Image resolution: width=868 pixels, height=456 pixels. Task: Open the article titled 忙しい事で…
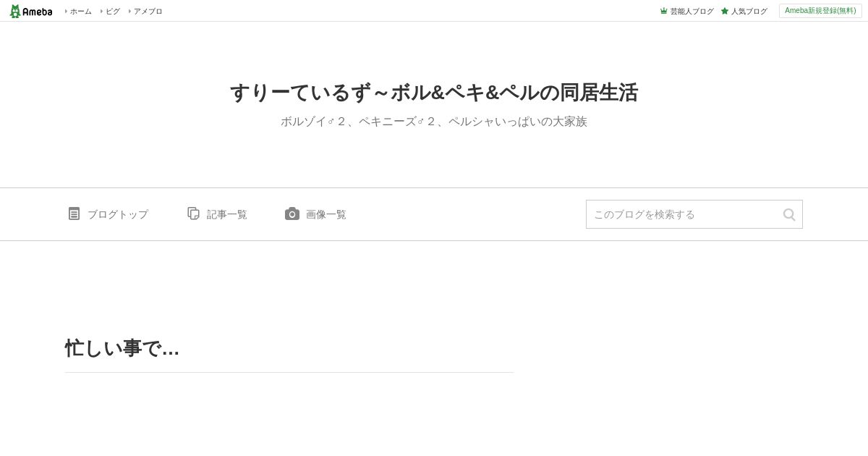click(x=122, y=348)
